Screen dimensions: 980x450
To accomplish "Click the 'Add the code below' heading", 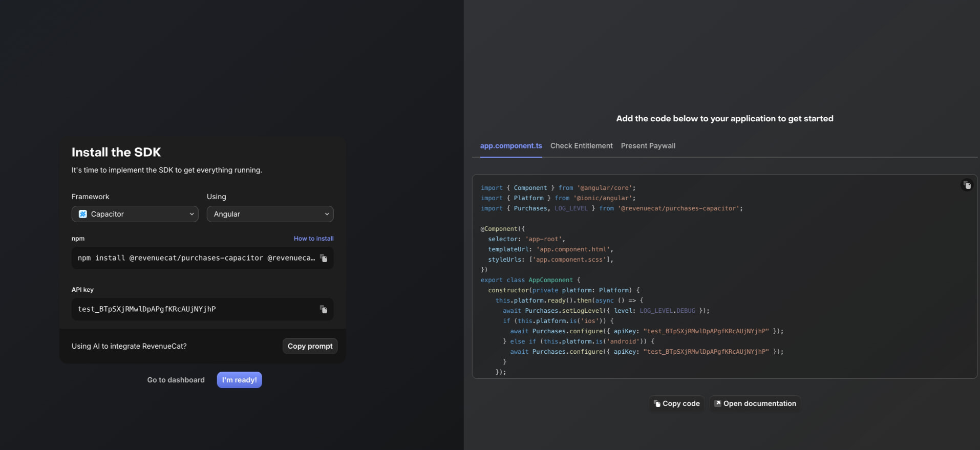I will [x=725, y=119].
